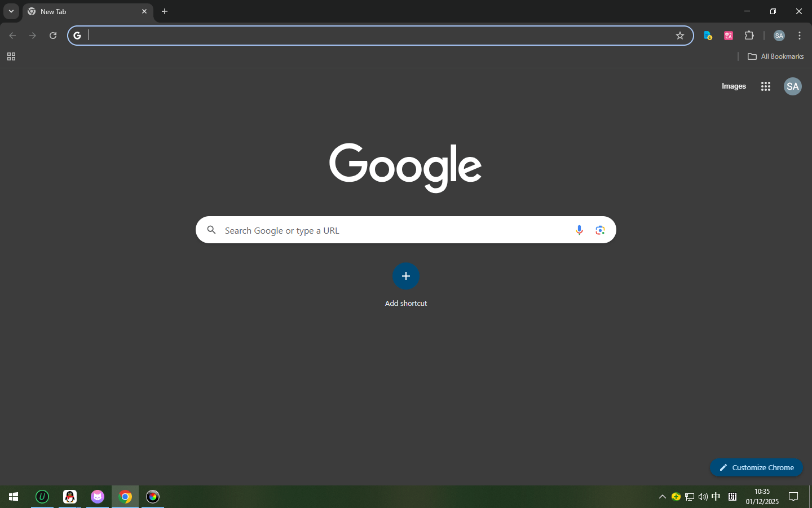Open the color wheel app in taskbar
812x508 pixels.
coord(153,497)
